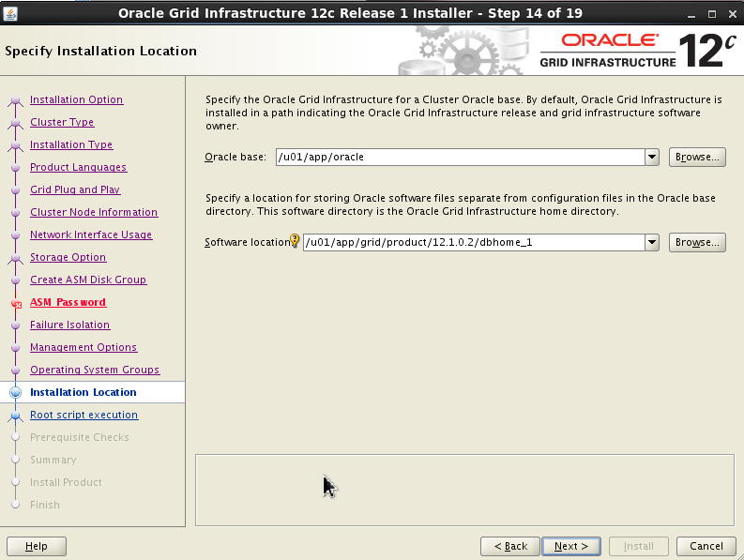Open the Network Interface Usage step
This screenshot has height=560, width=744.
point(91,235)
